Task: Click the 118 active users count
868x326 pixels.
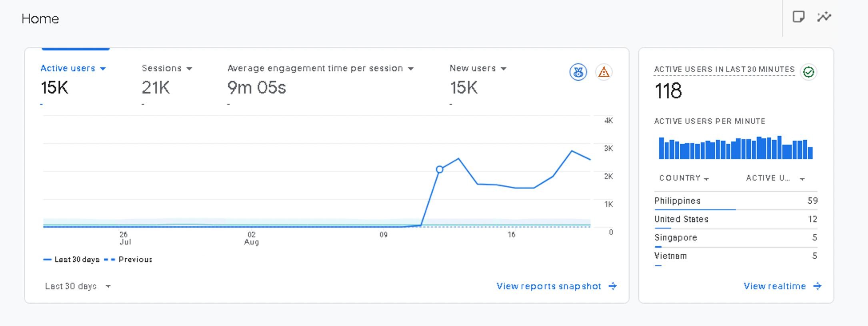Action: coord(668,91)
